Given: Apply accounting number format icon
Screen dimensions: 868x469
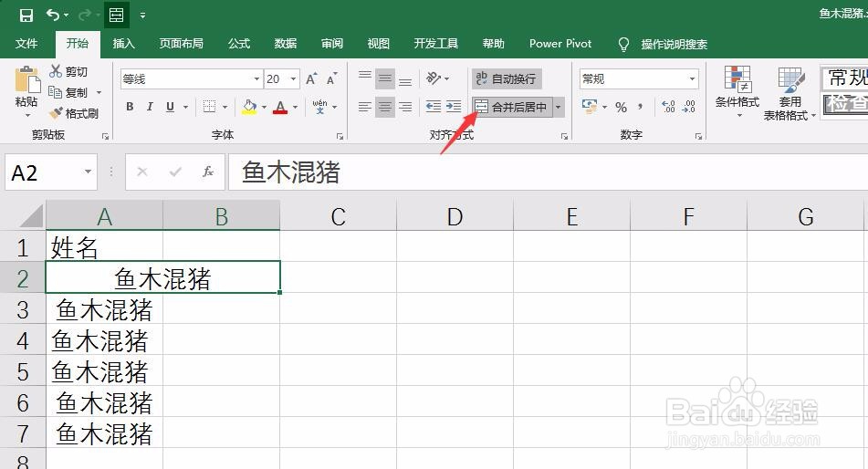Looking at the screenshot, I should click(590, 107).
